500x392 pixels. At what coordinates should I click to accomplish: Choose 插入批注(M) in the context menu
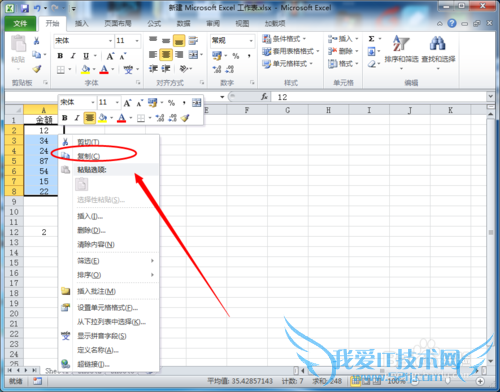109,291
